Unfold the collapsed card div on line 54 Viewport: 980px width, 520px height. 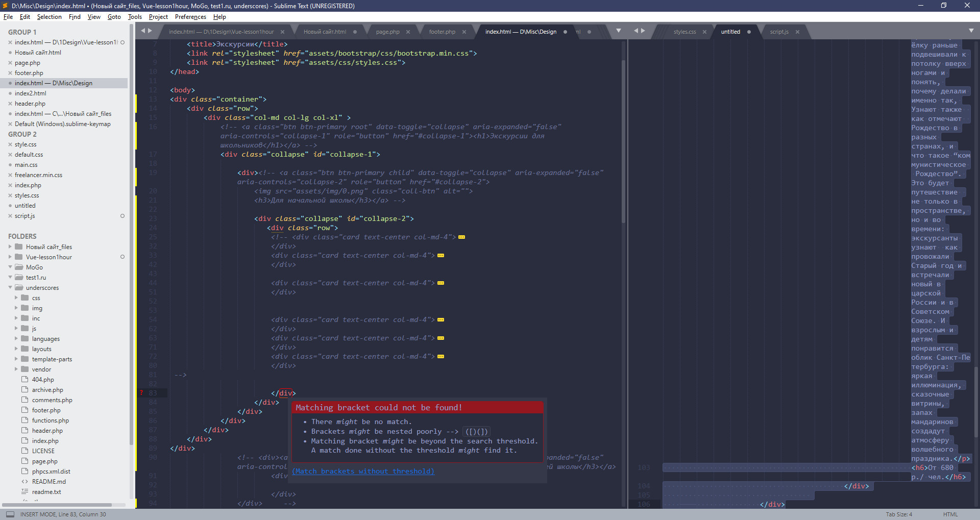pyautogui.click(x=441, y=320)
